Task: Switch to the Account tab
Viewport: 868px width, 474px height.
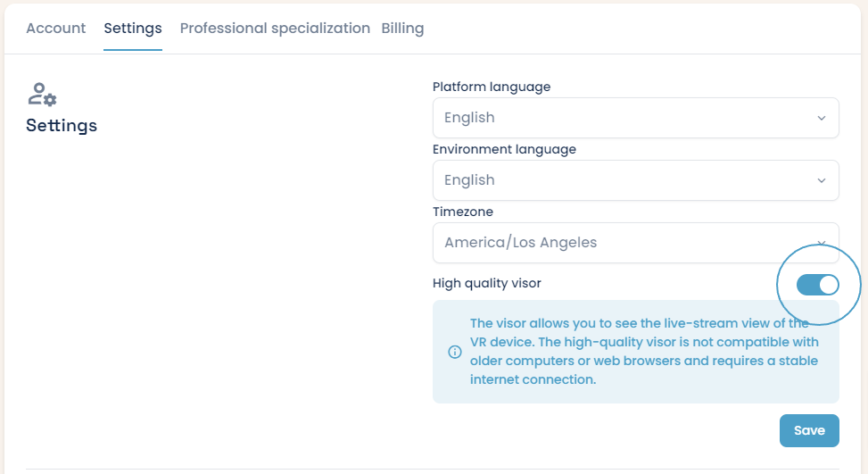Action: 56,29
